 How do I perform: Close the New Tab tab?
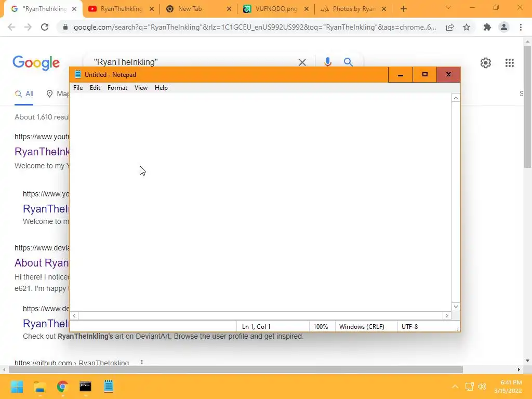coord(229,9)
